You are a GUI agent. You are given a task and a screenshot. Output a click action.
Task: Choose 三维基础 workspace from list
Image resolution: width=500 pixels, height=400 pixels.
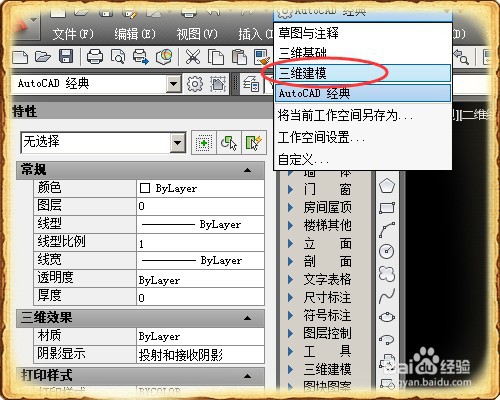(x=363, y=53)
